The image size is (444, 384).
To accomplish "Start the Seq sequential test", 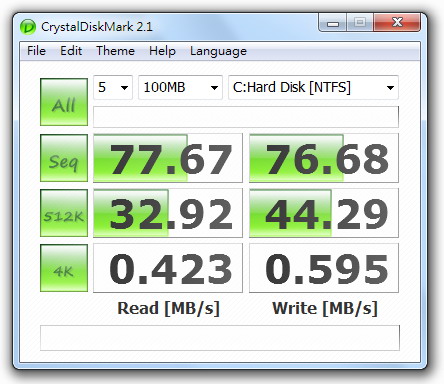I will pyautogui.click(x=64, y=158).
